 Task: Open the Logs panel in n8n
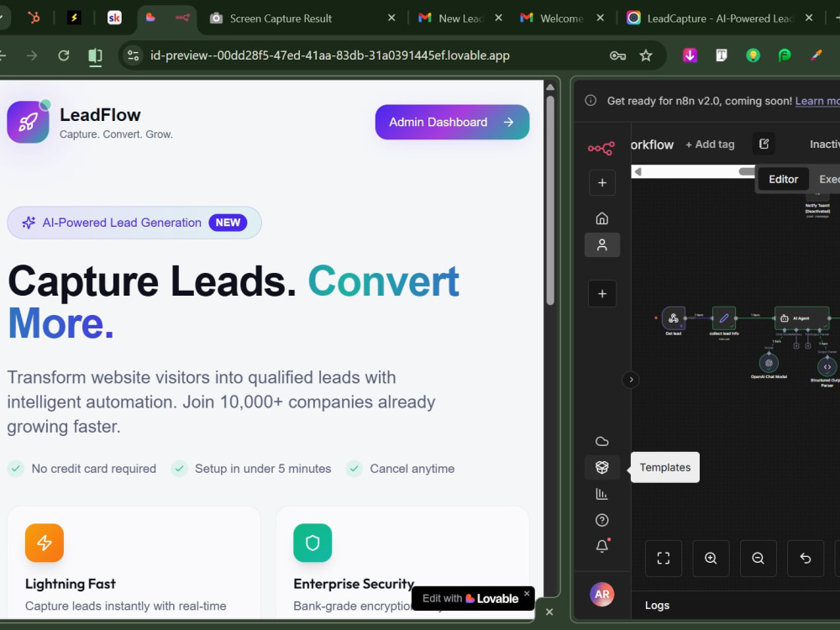pos(658,606)
